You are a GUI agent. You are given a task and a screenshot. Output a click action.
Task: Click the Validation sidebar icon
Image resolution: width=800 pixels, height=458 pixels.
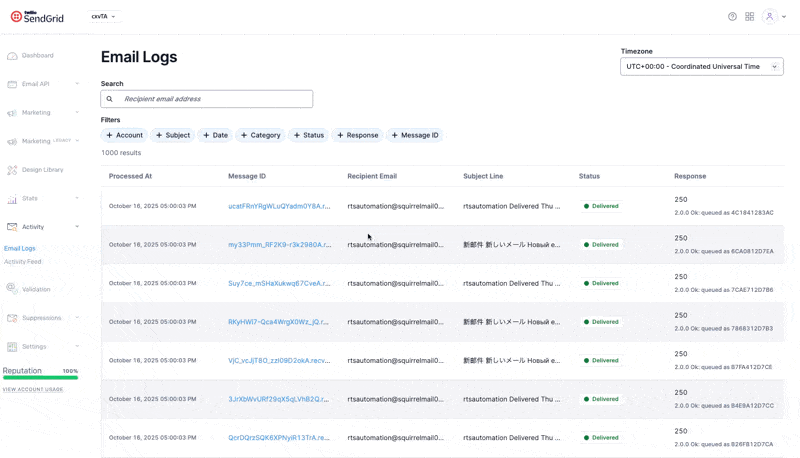click(x=12, y=289)
